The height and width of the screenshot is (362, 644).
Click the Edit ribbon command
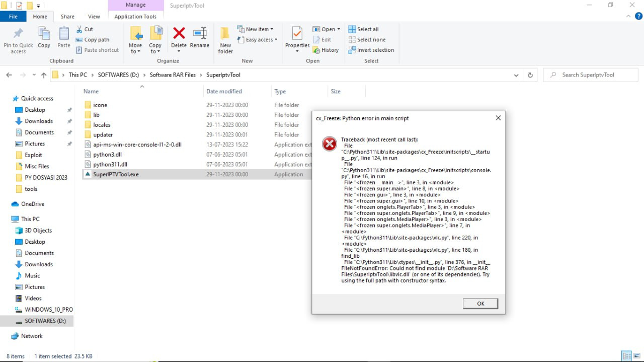322,40
